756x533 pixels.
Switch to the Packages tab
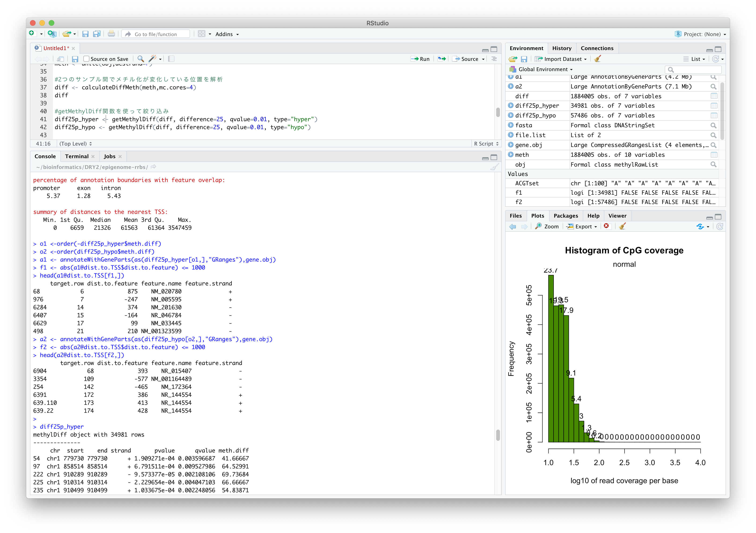pos(565,216)
